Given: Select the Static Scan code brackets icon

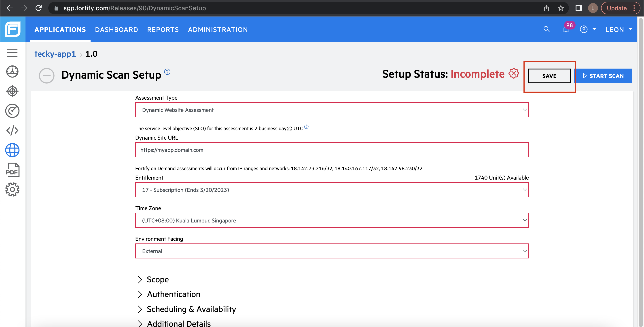Looking at the screenshot, I should pos(12,130).
